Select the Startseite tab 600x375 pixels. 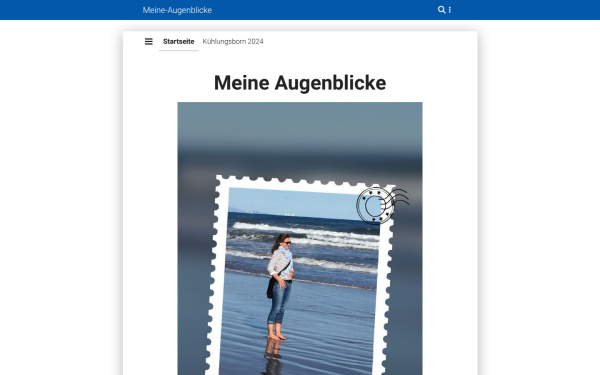(x=179, y=41)
